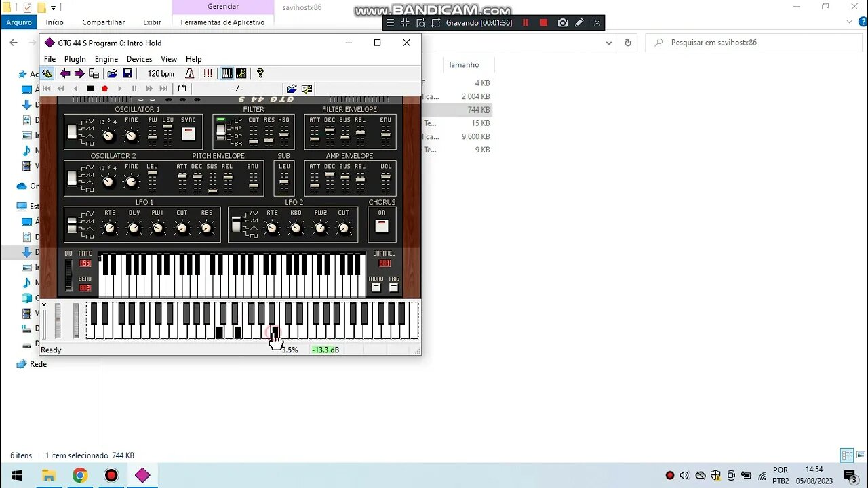
Task: Click the LFO 1 RTE knob
Action: point(109,228)
